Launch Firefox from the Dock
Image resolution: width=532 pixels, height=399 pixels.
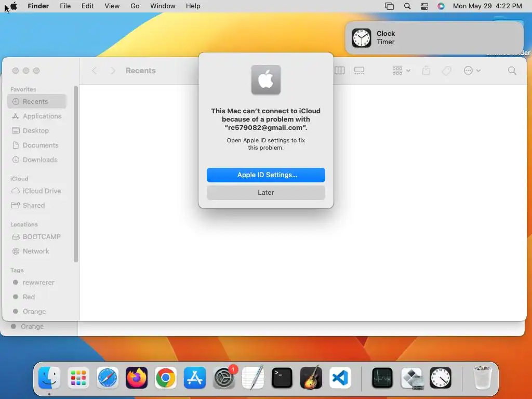(137, 378)
